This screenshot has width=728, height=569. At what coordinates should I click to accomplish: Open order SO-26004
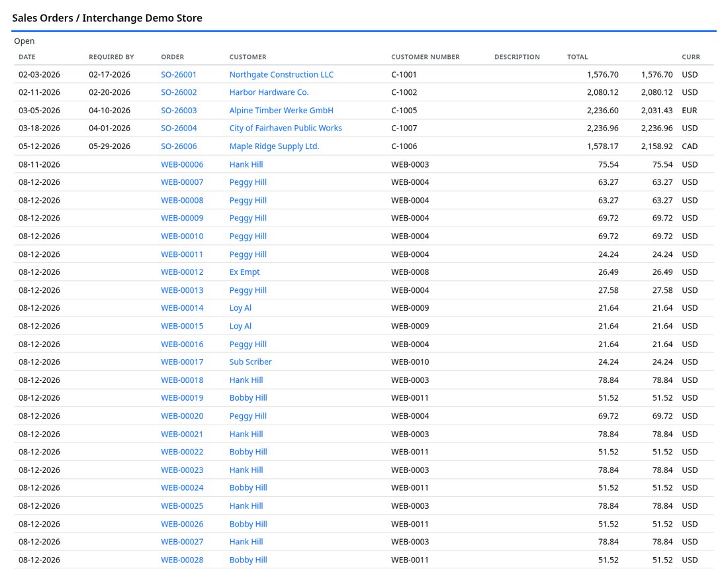tap(179, 128)
